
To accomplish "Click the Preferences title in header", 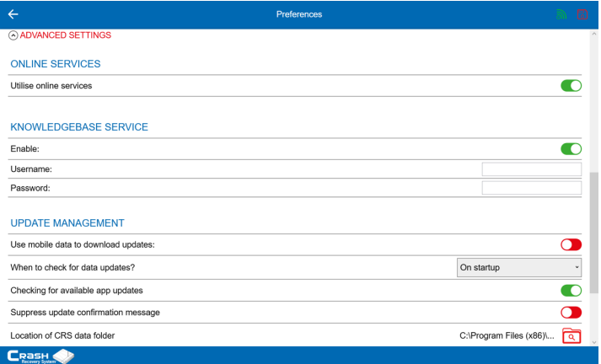I will [x=299, y=14].
